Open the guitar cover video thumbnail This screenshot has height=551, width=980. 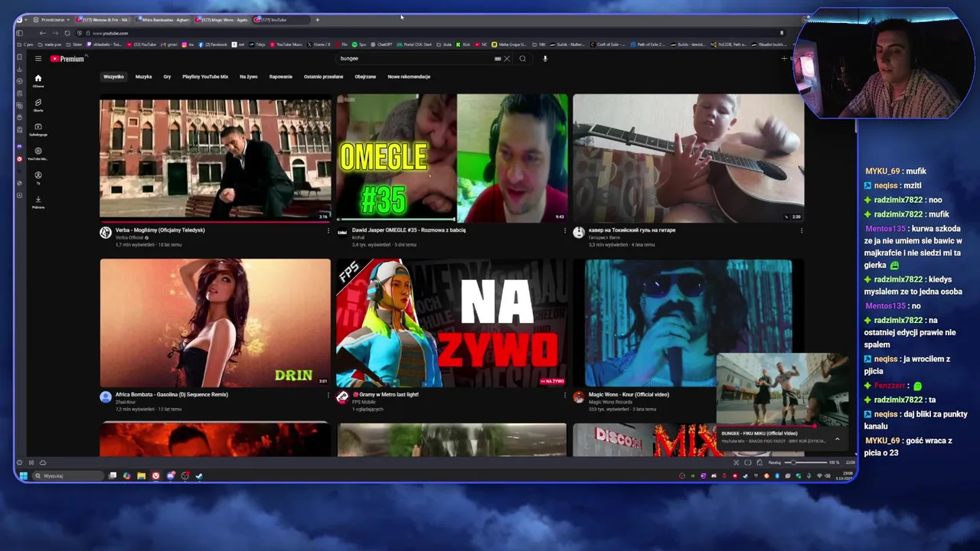tap(688, 158)
